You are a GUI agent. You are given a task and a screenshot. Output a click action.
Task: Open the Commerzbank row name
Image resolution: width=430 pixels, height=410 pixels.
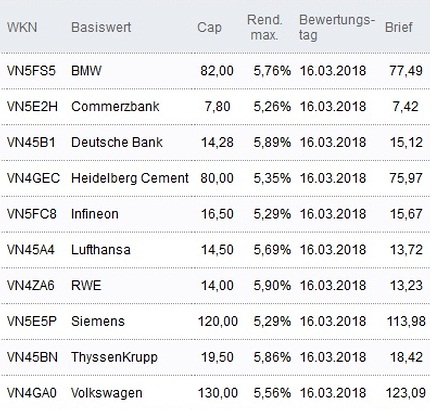point(115,106)
